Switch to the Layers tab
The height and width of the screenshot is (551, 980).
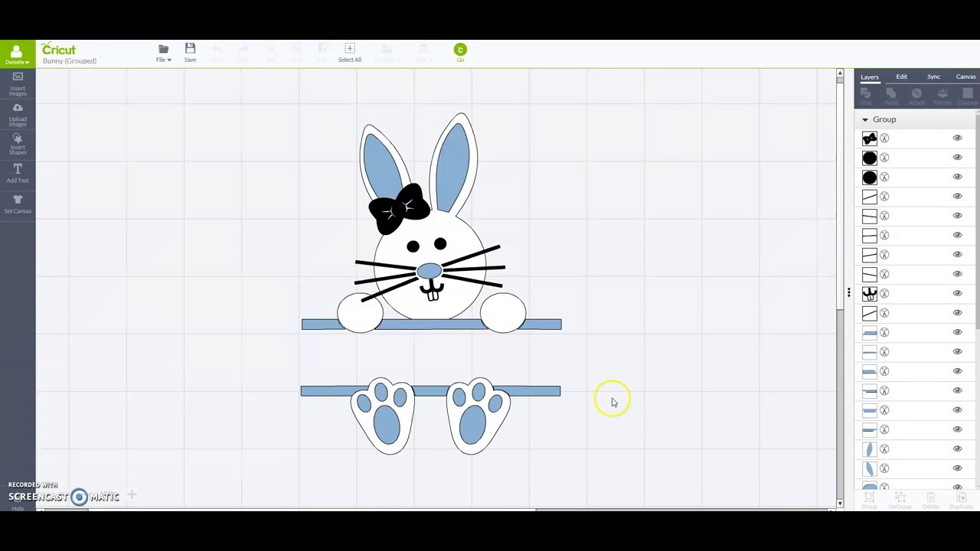point(870,77)
